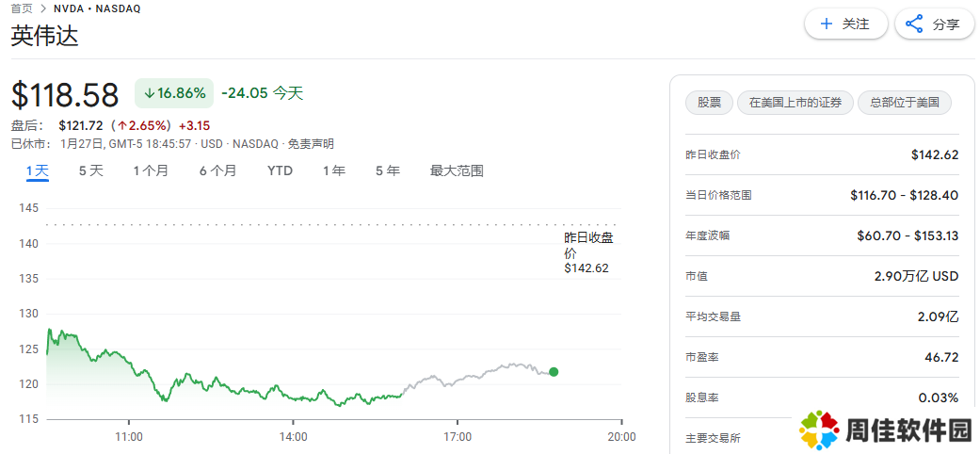Image resolution: width=980 pixels, height=454 pixels.
Task: Select the 1 年 range tab
Action: click(334, 170)
